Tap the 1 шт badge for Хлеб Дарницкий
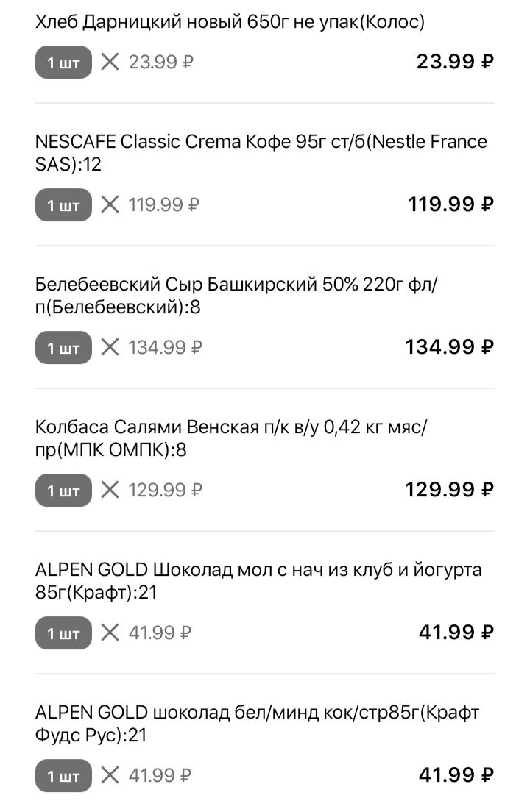The height and width of the screenshot is (812, 530). [64, 62]
